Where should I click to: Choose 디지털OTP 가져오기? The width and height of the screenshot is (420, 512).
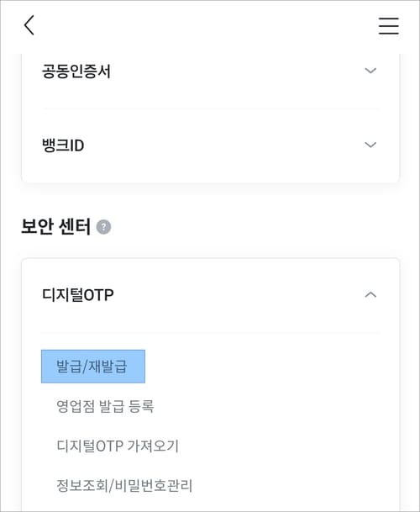pos(118,446)
